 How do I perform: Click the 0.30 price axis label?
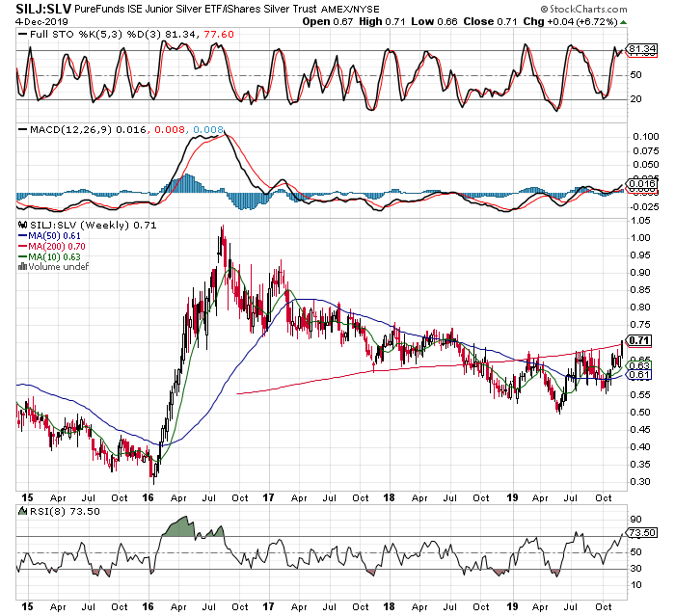(640, 482)
